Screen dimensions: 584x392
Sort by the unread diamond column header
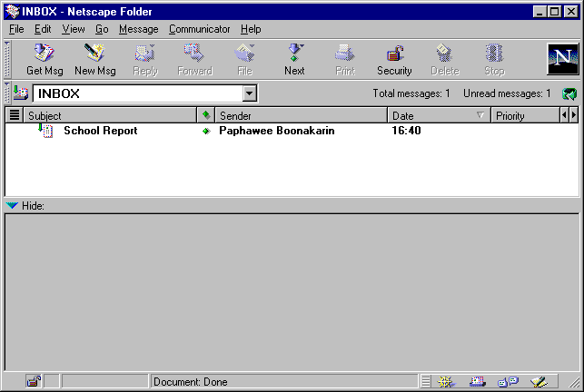(206, 115)
